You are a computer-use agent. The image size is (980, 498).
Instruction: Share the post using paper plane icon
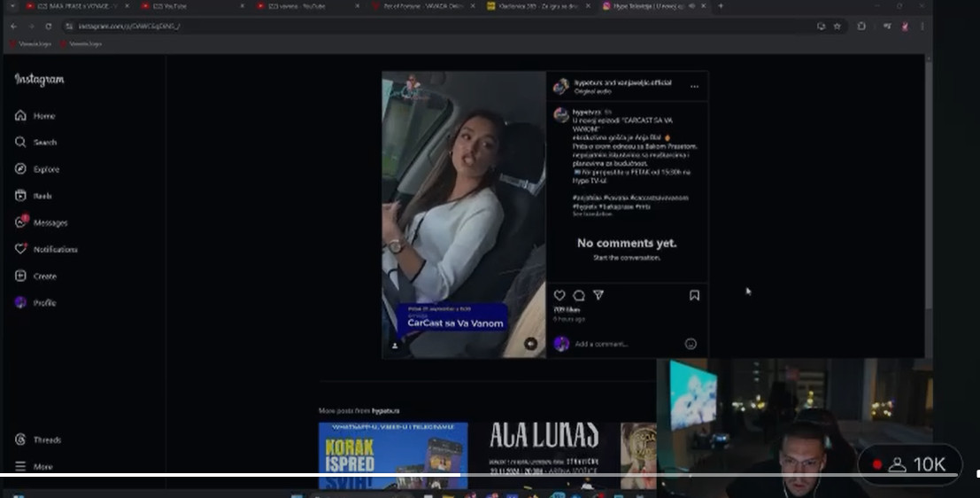[x=598, y=295]
